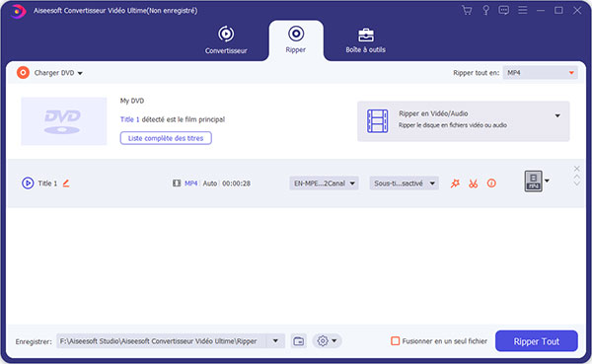592x364 pixels.
Task: Switch to the Convertisseur tab
Action: click(226, 39)
